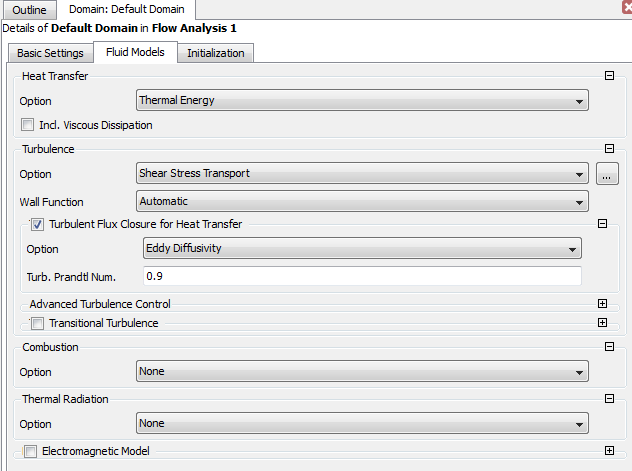Screen dimensions: 632x471
Task: Open the Initialization tab
Action: [215, 53]
